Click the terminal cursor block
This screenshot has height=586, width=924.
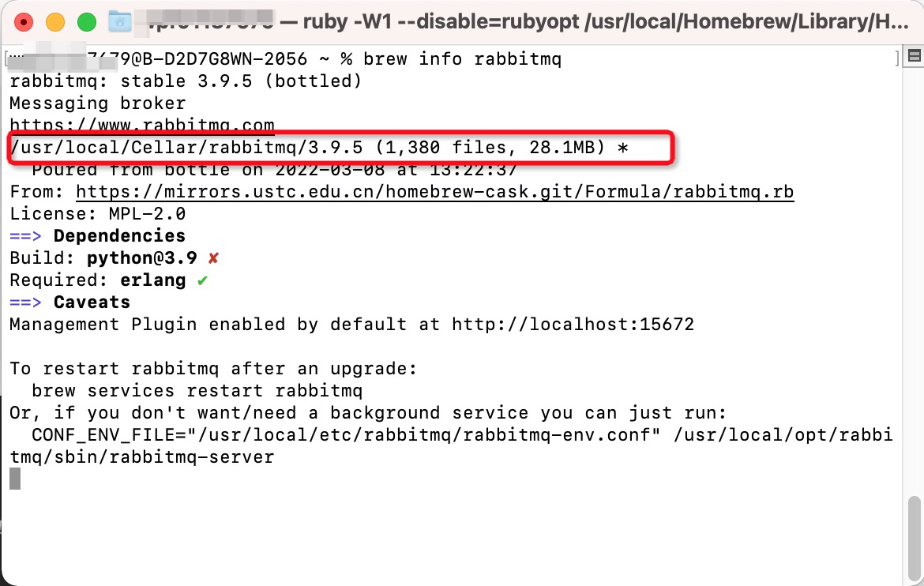point(15,479)
